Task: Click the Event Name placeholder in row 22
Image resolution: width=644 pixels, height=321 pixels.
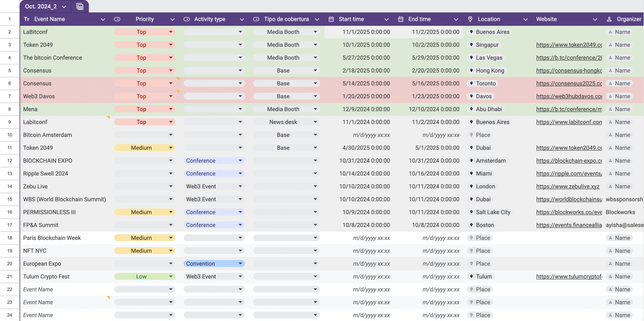Action: [38, 289]
